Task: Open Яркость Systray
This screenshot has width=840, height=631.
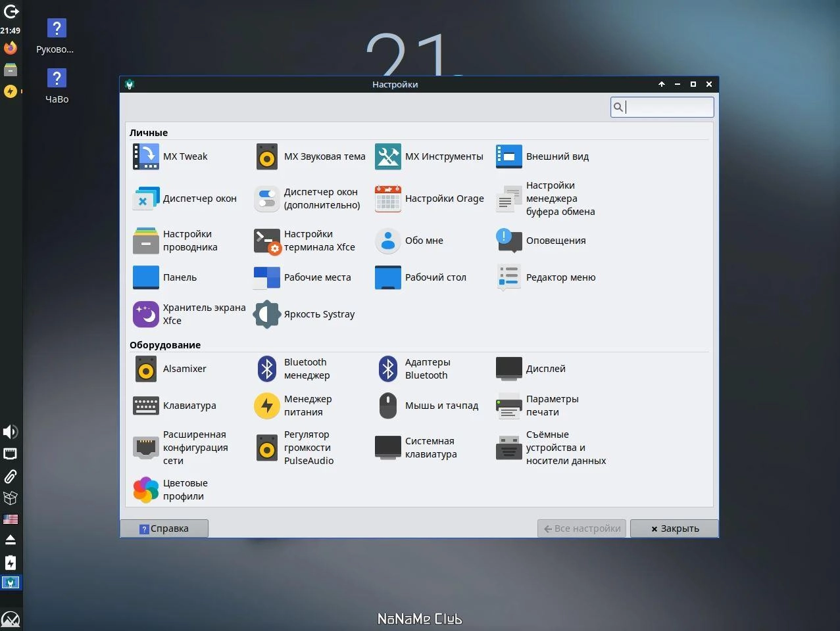Action: coord(305,314)
